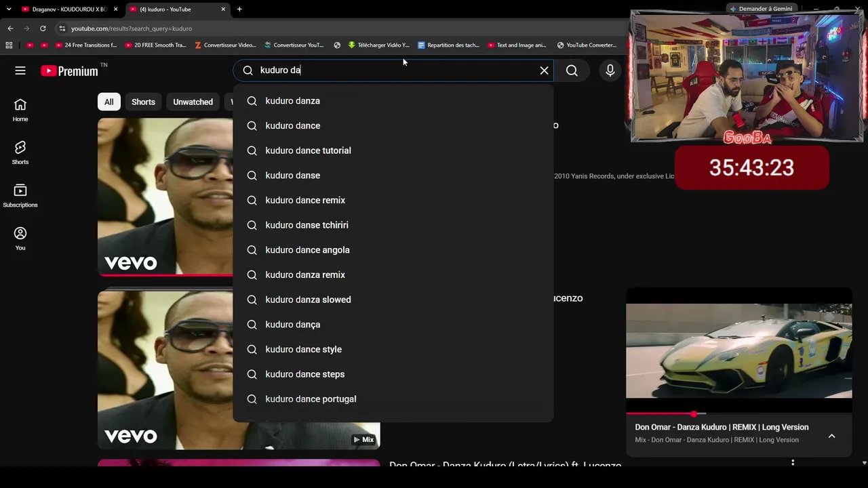The image size is (868, 488).
Task: Open Subscriptions in the sidebar
Action: coord(20,196)
